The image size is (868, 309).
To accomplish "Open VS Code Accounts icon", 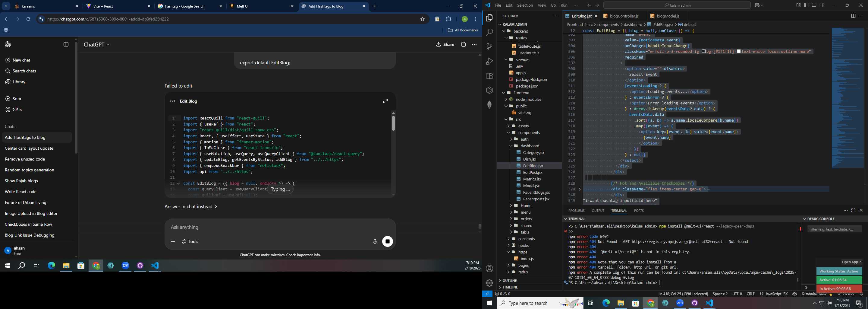I will click(489, 269).
